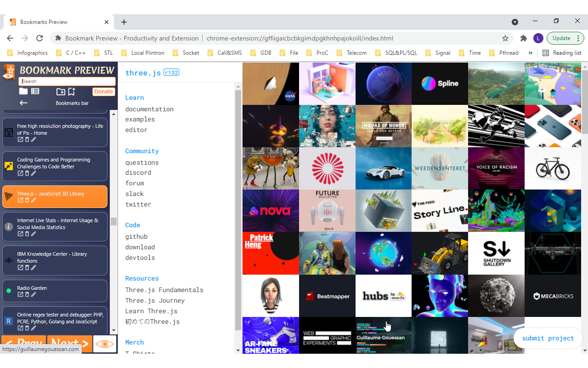This screenshot has height=368, width=588.
Task: Expand the bookmarks bar overflow chevron
Action: click(530, 52)
